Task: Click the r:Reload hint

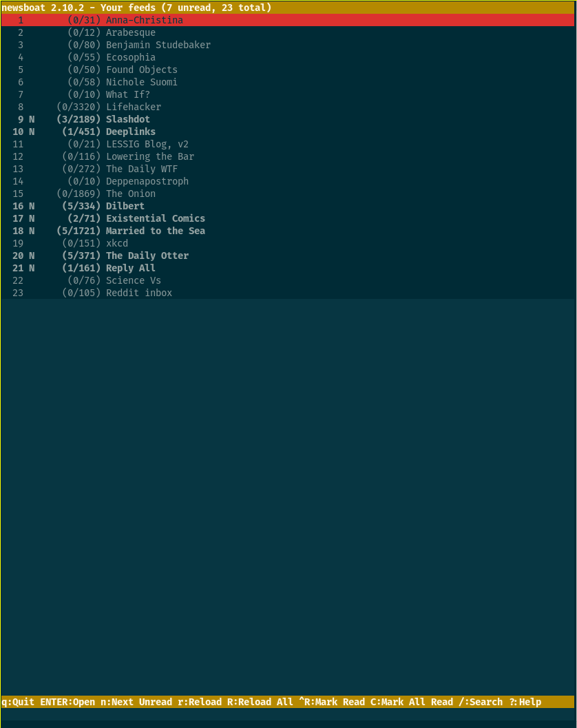Action: 200,702
